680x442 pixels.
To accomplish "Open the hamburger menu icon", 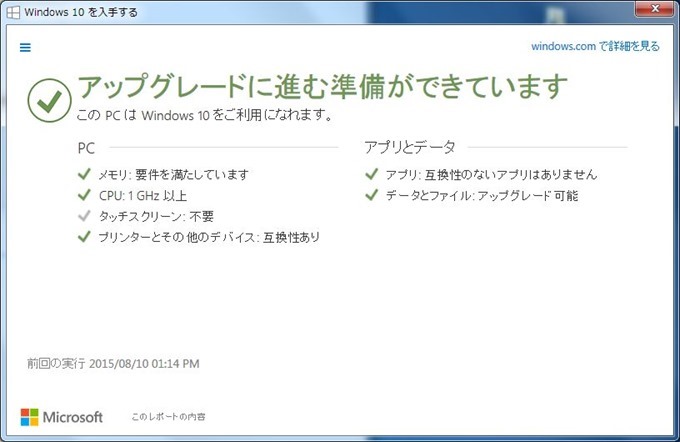I will (x=25, y=47).
